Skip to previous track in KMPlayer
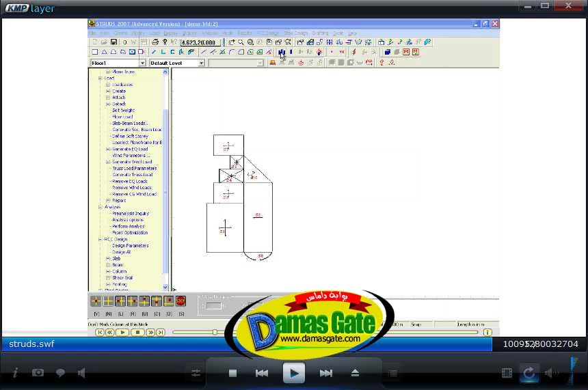Screen dimensions: 588x390 (x=262, y=373)
